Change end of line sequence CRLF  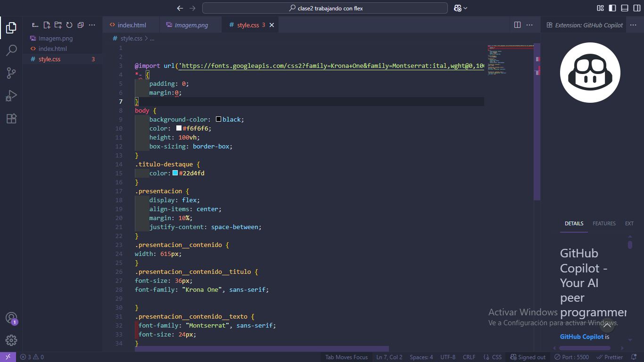[x=469, y=357]
